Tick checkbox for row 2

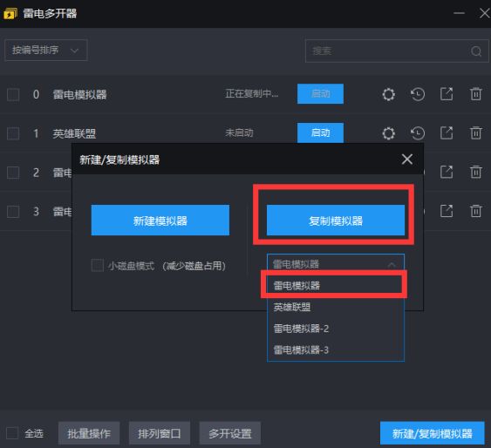[13, 173]
